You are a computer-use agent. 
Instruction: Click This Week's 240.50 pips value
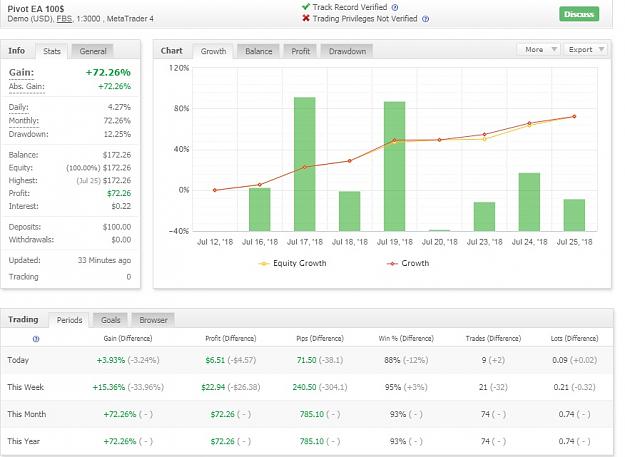click(x=304, y=387)
